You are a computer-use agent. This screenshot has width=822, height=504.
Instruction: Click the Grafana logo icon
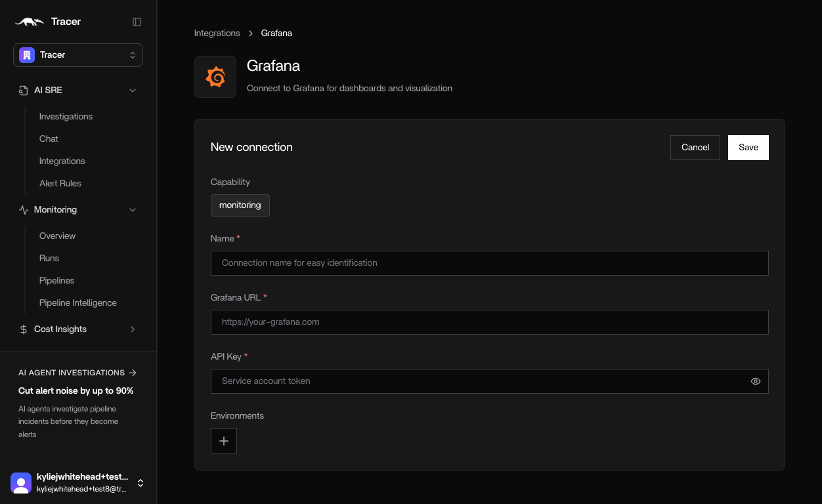[215, 76]
